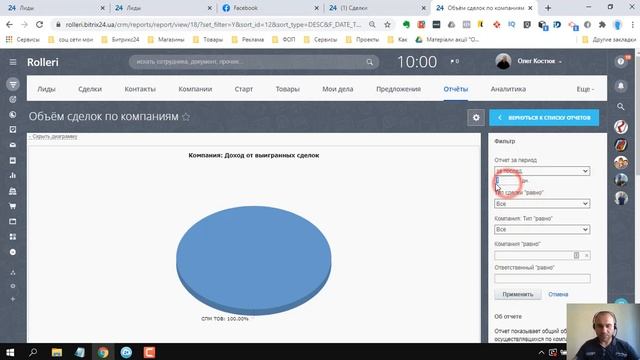
Task: Open the Bitrix24 hamburger menu
Action: (13, 62)
